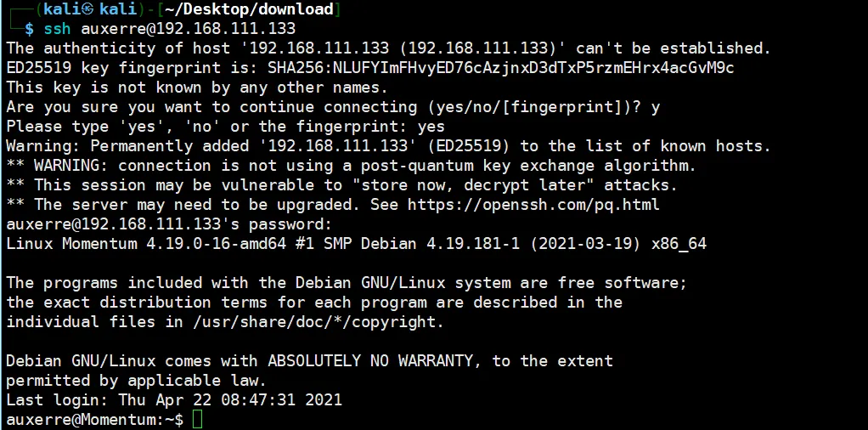Viewport: 868px width, 430px height.
Task: Click the ssh command word in the prompt
Action: (x=57, y=29)
